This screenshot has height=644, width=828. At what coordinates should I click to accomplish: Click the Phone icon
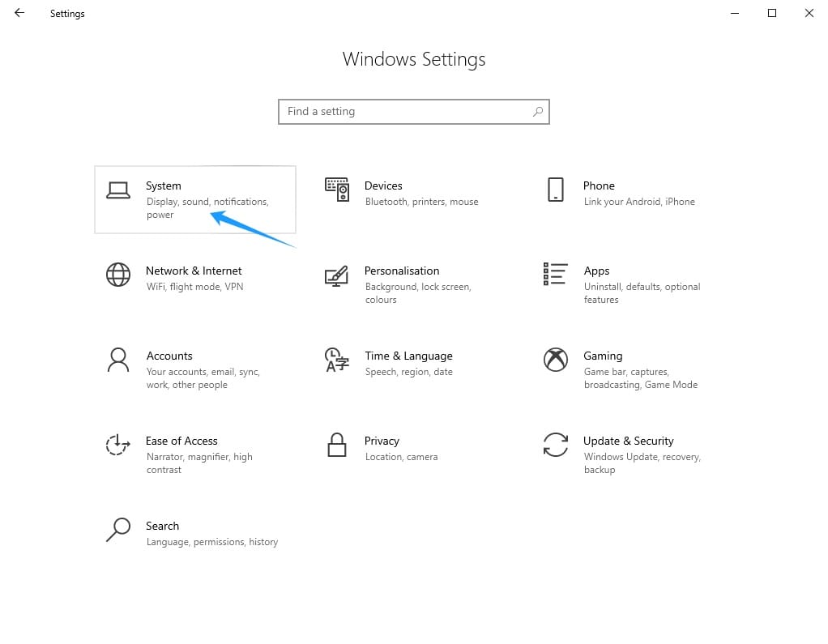[x=555, y=190]
